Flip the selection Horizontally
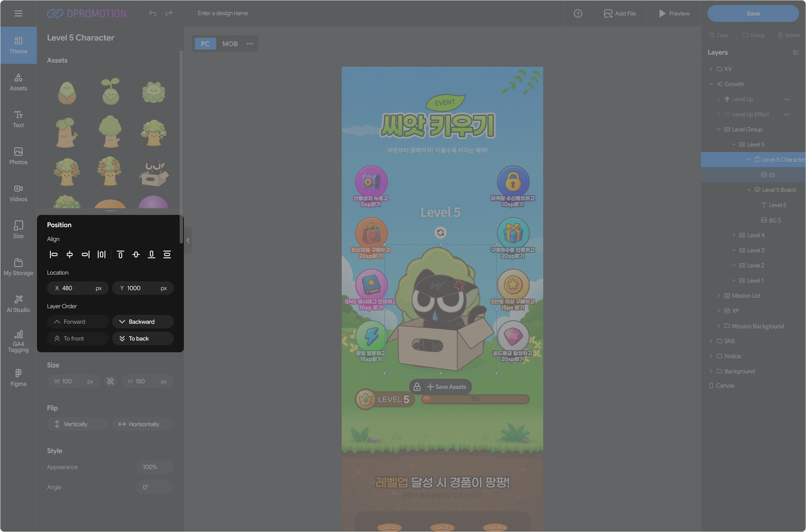Image resolution: width=806 pixels, height=532 pixels. coord(143,424)
